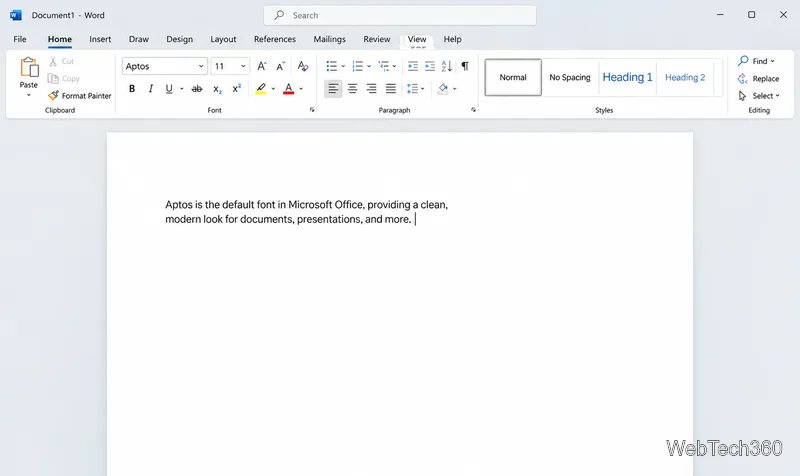Decrease paragraph indent

point(413,66)
